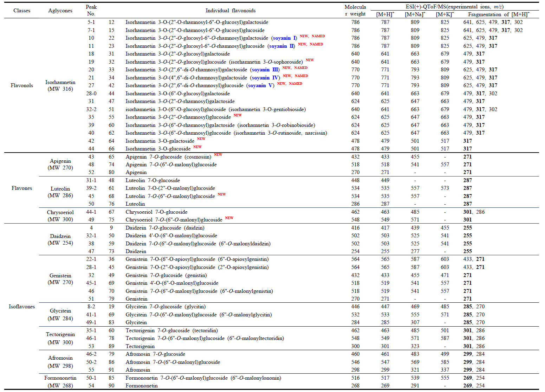Click the 'Fragmentation of [M+H]+' header

point(499,14)
